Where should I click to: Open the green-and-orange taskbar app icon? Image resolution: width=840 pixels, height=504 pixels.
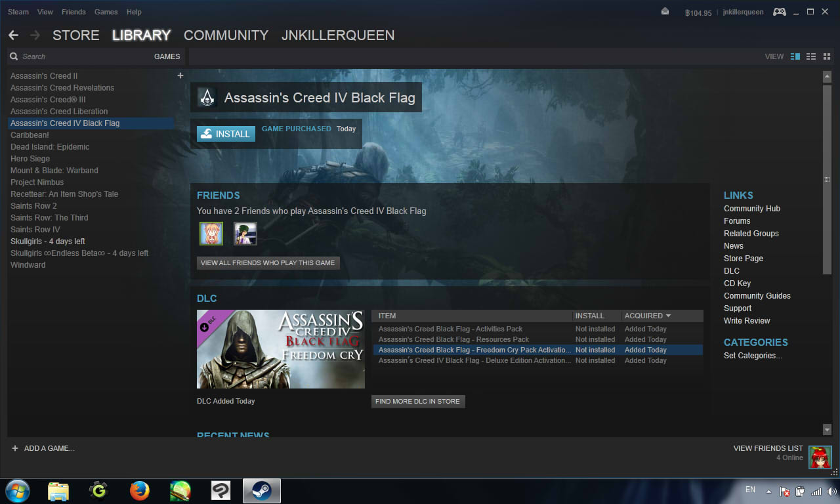(180, 491)
